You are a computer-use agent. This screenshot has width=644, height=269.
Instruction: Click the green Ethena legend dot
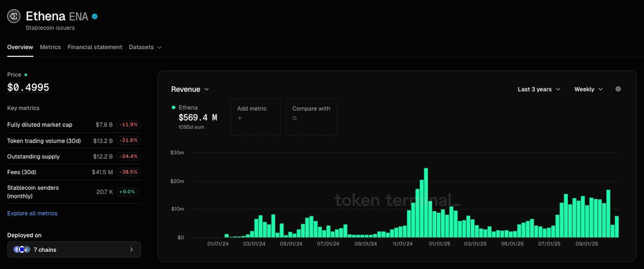(x=173, y=107)
